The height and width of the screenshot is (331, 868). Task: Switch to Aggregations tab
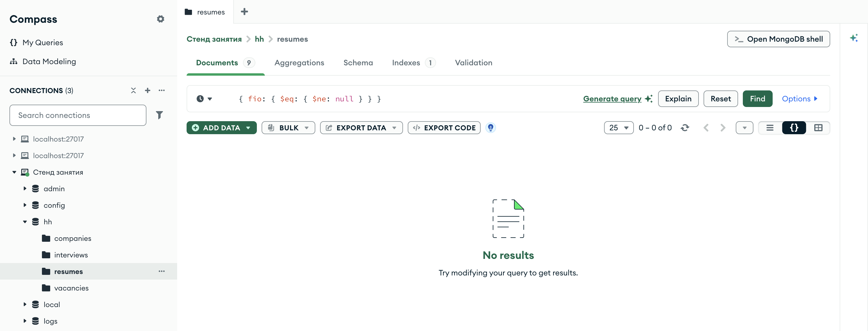click(x=299, y=63)
